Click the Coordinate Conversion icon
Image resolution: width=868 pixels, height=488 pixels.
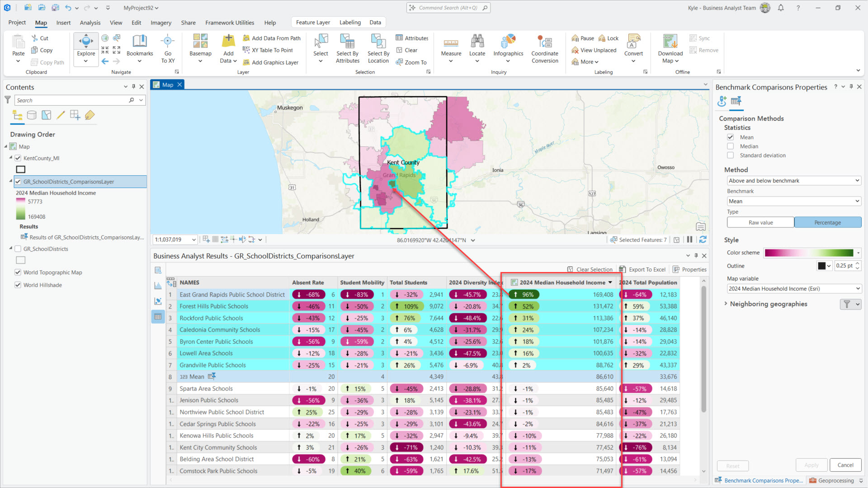click(x=545, y=42)
